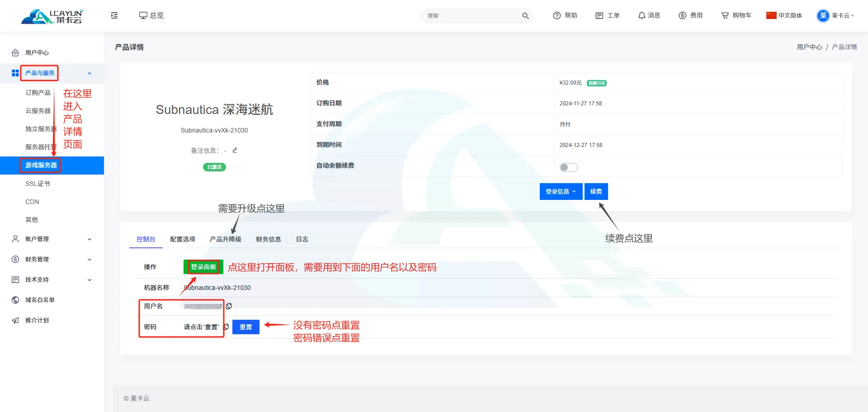Click the blue 重置 password button
This screenshot has width=868, height=412.
tap(246, 327)
